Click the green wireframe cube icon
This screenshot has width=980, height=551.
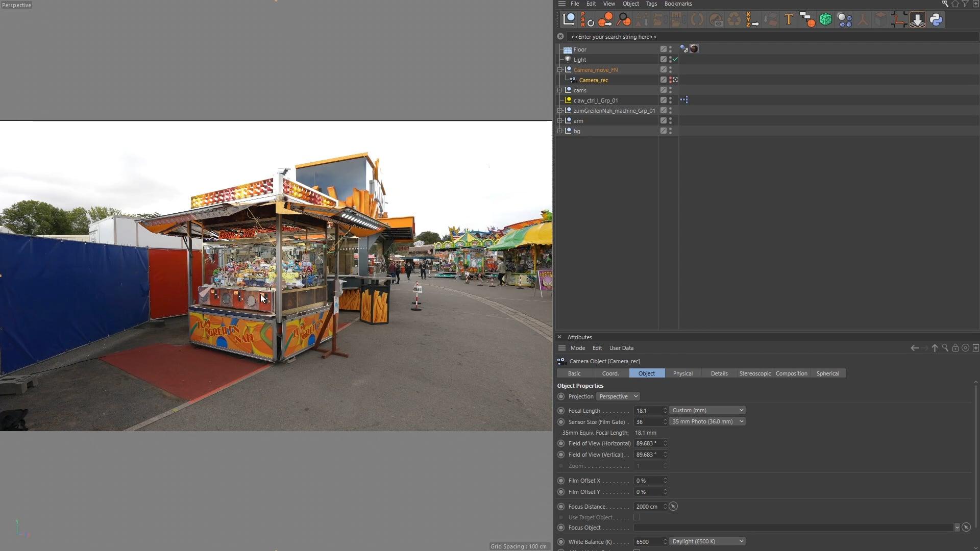825,20
